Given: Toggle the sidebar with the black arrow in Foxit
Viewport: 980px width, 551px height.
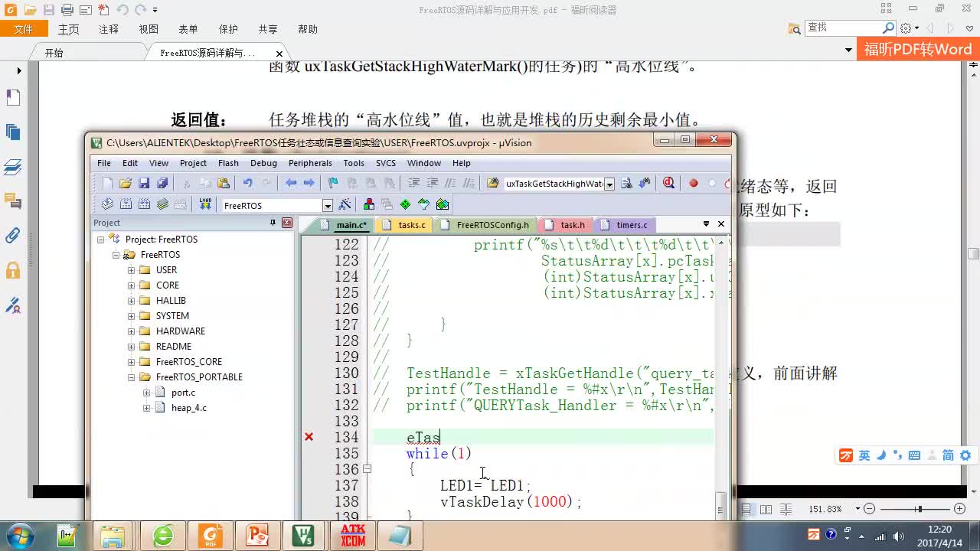Looking at the screenshot, I should click(x=19, y=70).
